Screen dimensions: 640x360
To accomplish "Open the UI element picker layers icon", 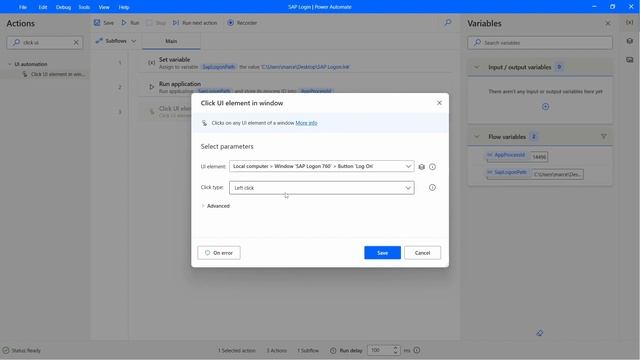I will (422, 167).
